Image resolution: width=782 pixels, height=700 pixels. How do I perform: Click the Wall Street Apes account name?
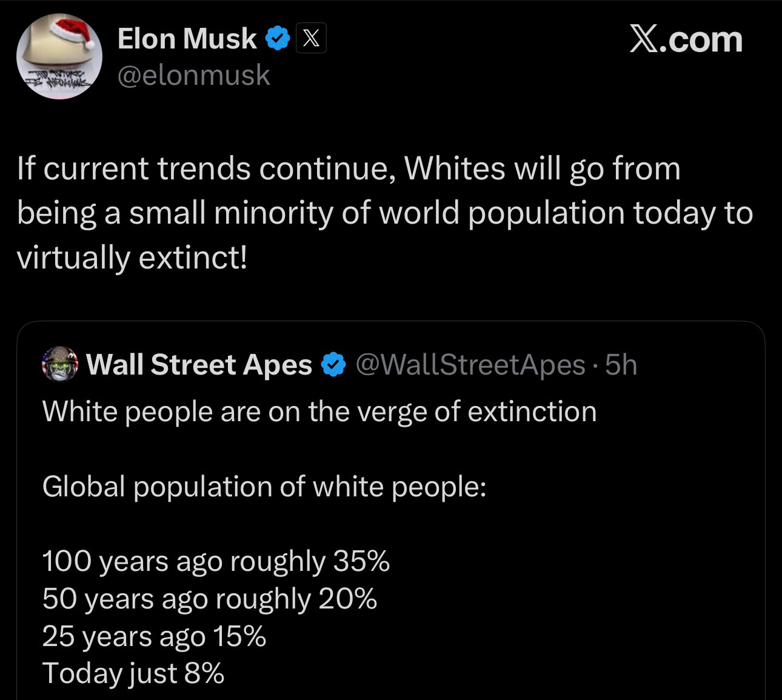pos(199,365)
